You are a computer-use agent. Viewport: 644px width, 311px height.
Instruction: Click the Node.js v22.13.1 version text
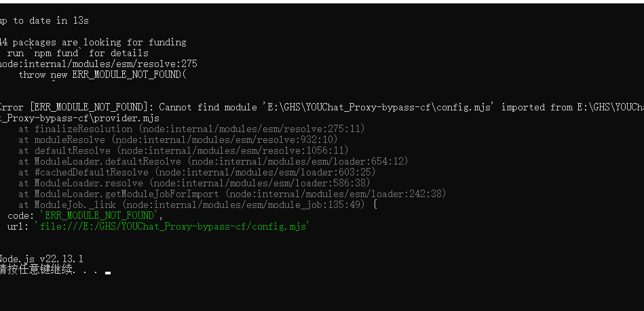point(41,259)
